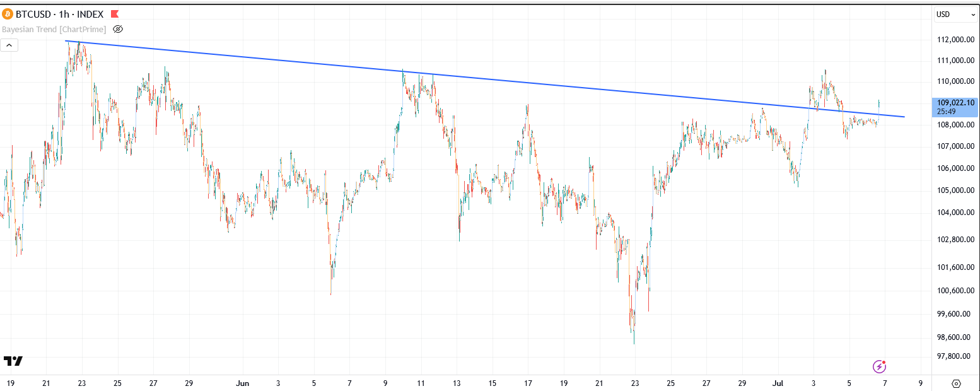The height and width of the screenshot is (391, 980).
Task: Click the 108,000.00 price axis label
Action: (x=957, y=125)
